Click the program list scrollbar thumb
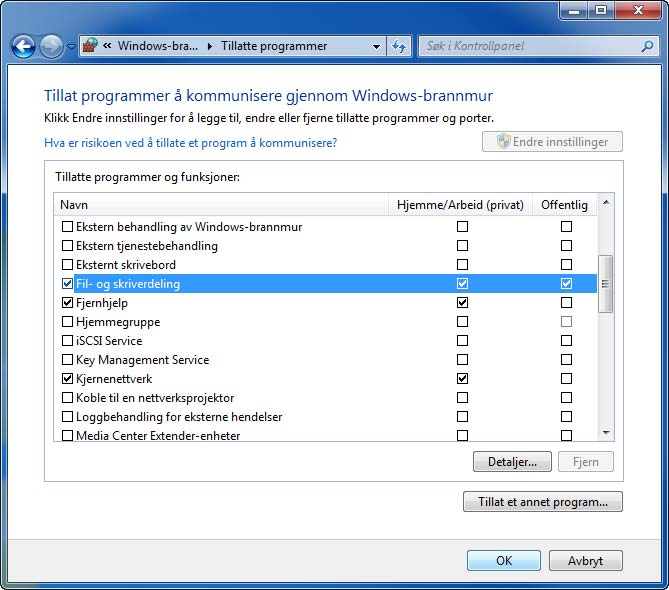The image size is (669, 590). [605, 284]
